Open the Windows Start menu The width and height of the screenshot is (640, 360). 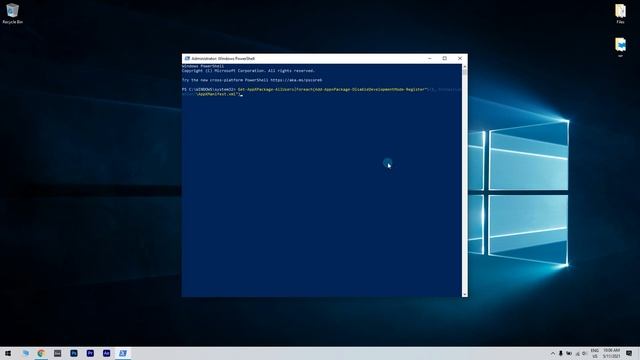8,353
